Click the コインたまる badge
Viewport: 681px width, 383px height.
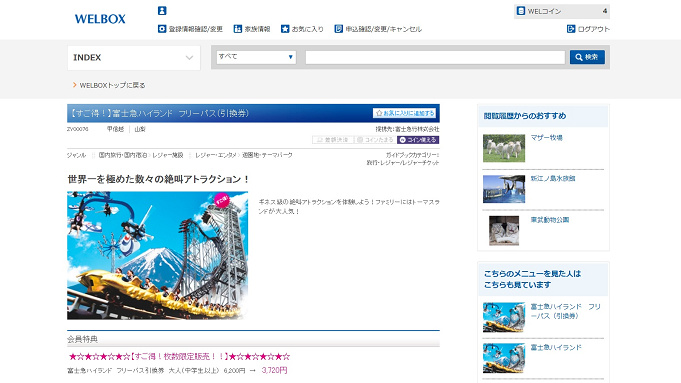[375, 140]
